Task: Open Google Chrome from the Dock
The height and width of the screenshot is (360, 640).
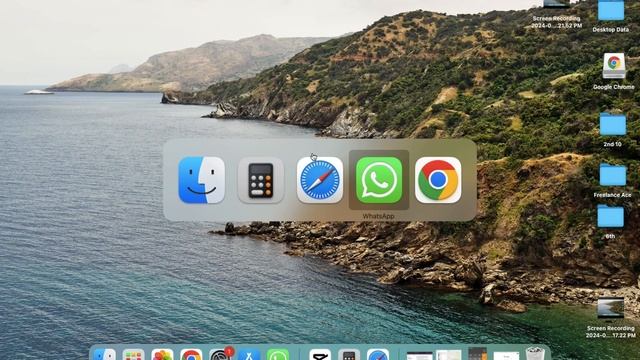Action: click(191, 355)
